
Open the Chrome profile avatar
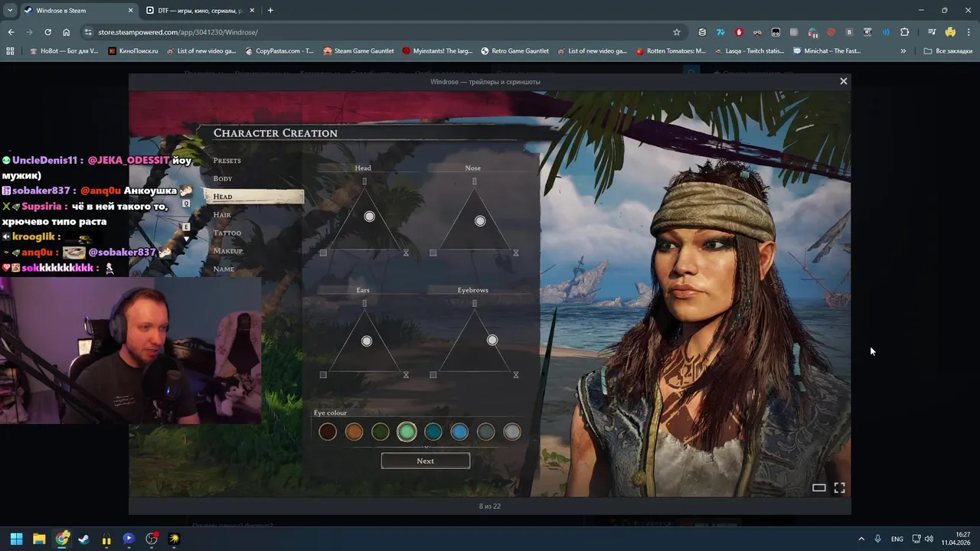click(x=950, y=32)
